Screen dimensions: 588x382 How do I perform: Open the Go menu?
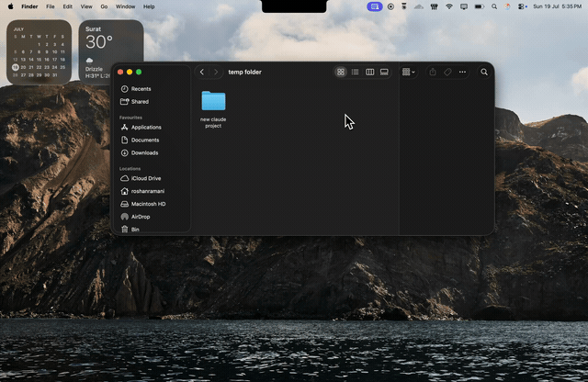[x=104, y=6]
